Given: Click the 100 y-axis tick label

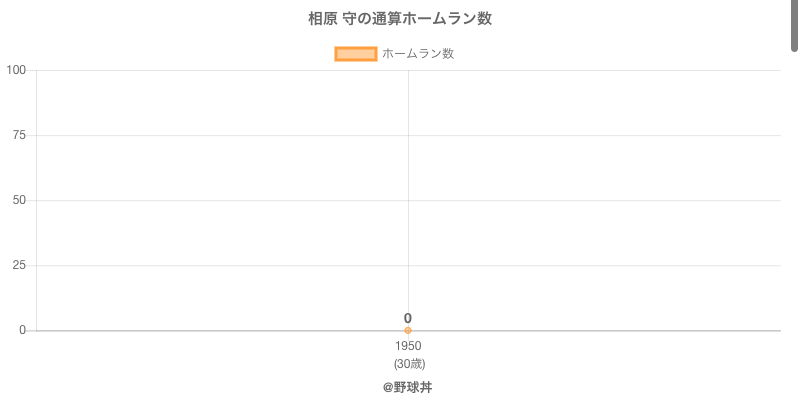Looking at the screenshot, I should point(16,70).
